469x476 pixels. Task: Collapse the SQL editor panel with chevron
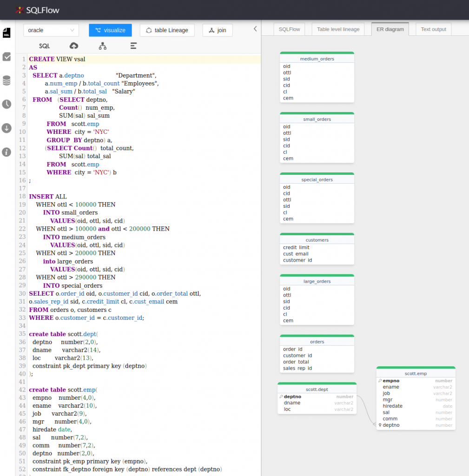click(x=255, y=29)
